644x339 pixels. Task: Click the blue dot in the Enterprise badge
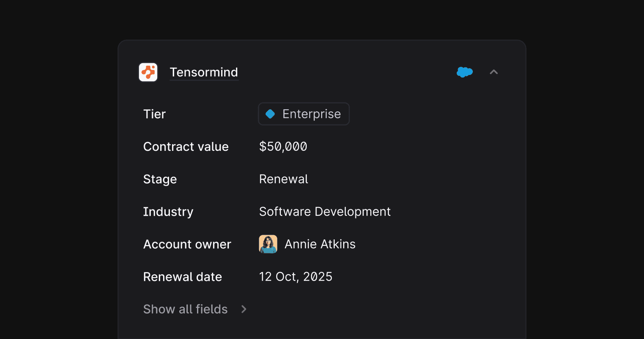(270, 114)
